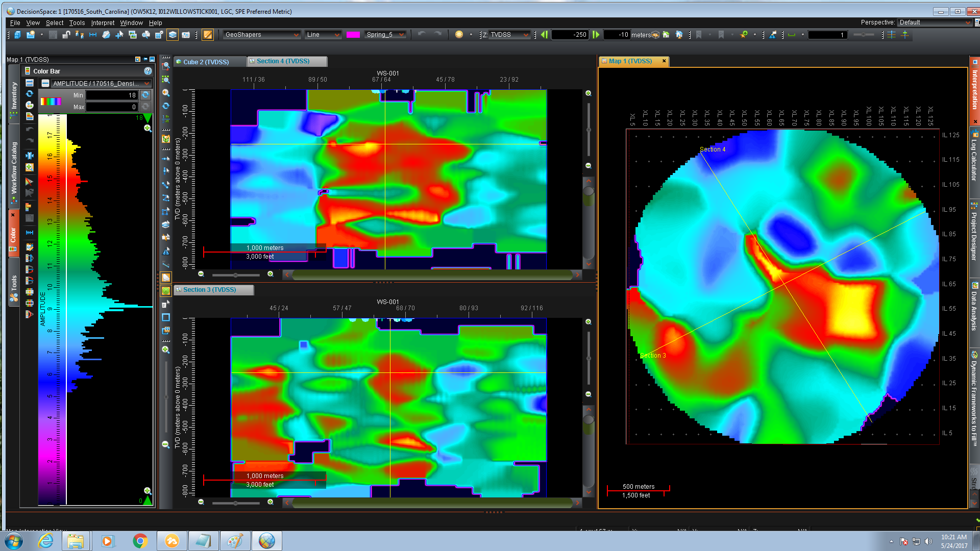Click Section 4 horizontal scrollbar
This screenshot has height=551, width=980.
pos(432,275)
